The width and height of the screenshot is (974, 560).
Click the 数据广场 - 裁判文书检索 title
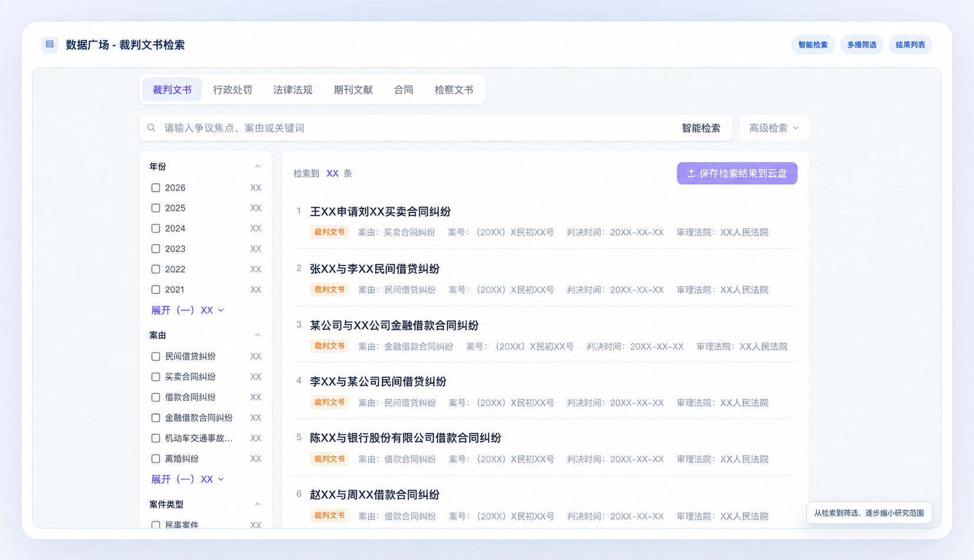125,45
